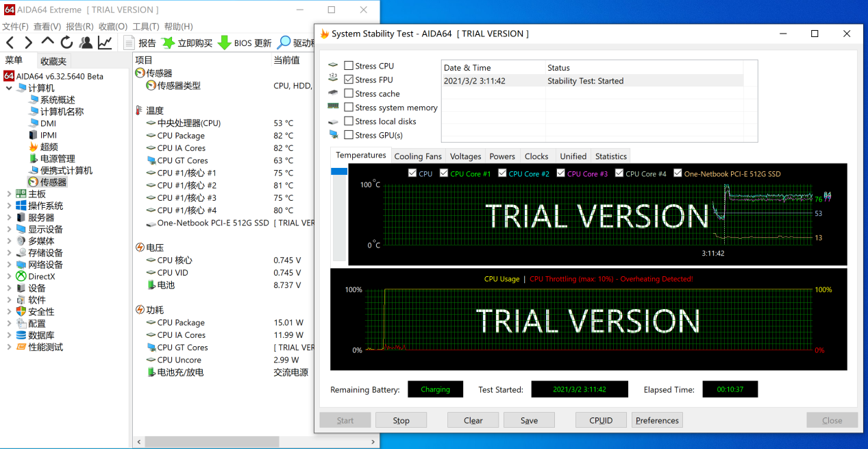Expand the 存储设备 storage tree node
Screen dimensions: 868x449
tap(9, 253)
